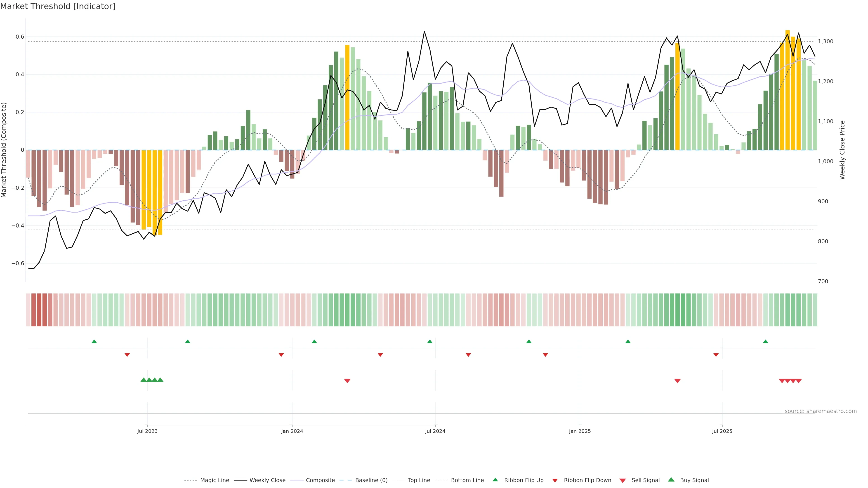
Task: Toggle Bottom Line legend entry
Action: pyautogui.click(x=467, y=480)
